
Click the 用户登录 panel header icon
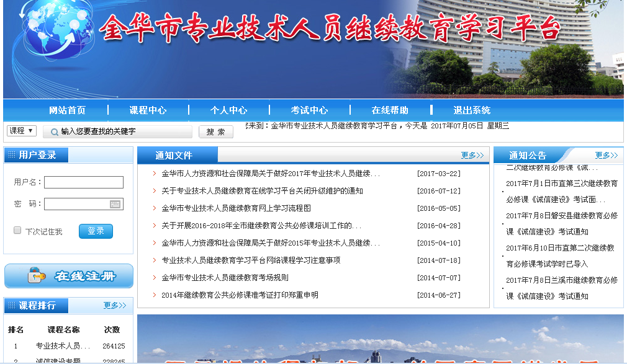pyautogui.click(x=12, y=155)
